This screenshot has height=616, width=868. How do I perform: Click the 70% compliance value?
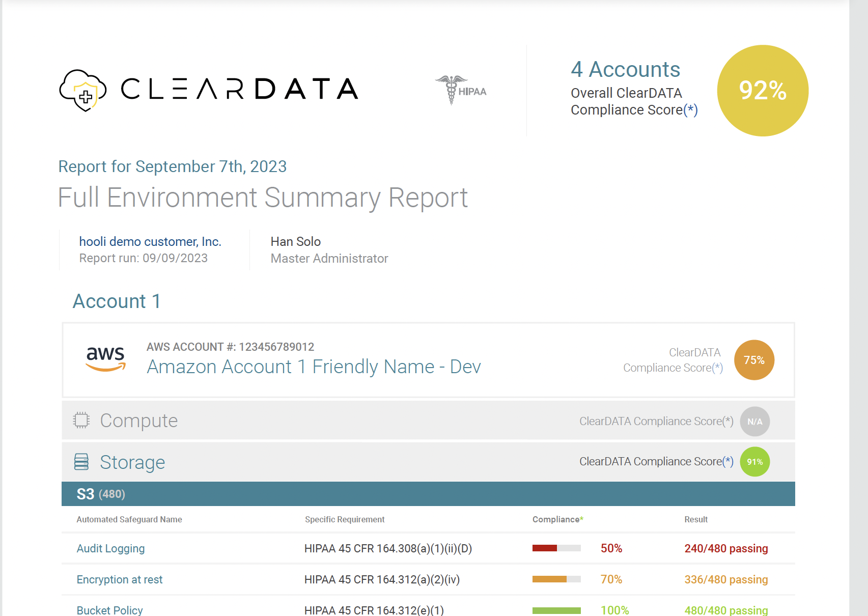point(611,579)
